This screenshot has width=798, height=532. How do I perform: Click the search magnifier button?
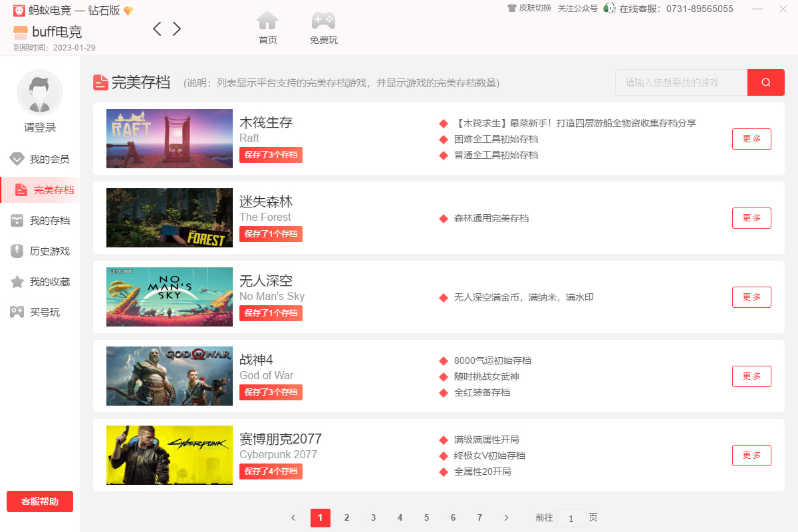766,82
